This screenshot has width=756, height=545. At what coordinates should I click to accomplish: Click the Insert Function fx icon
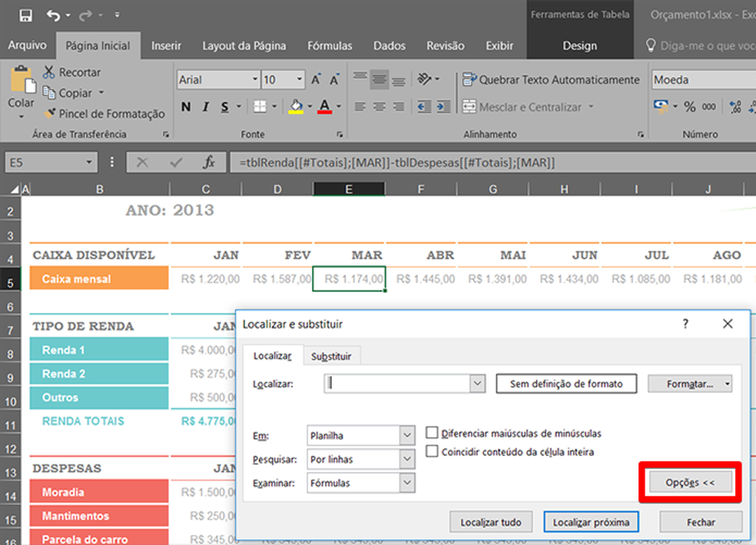208,162
